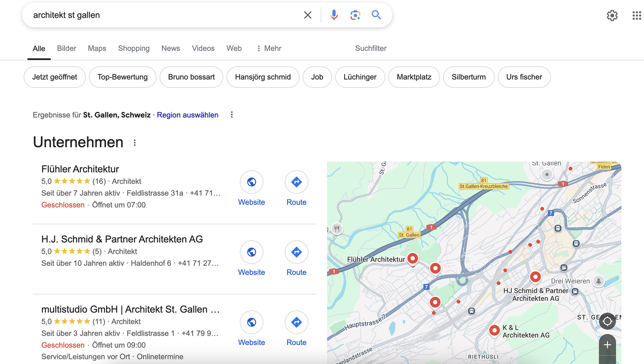The height and width of the screenshot is (364, 644).
Task: Activate voice search with the microphone icon
Action: (x=334, y=15)
